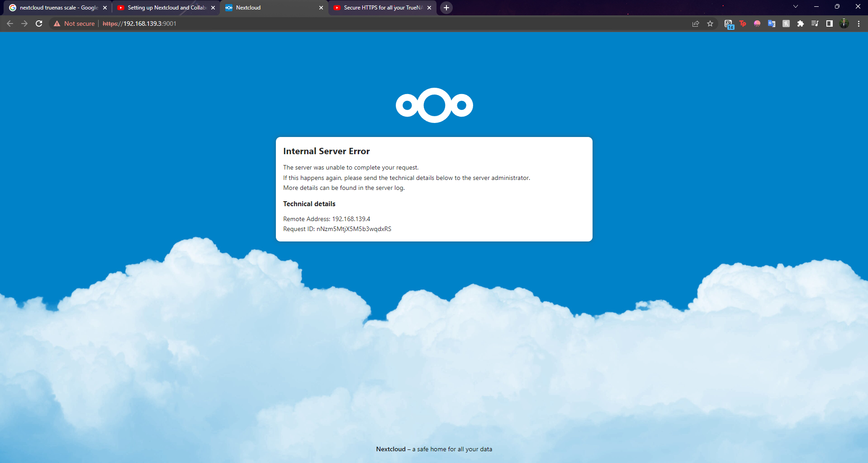Bookmark this page with the star icon
This screenshot has width=868, height=463.
(710, 24)
